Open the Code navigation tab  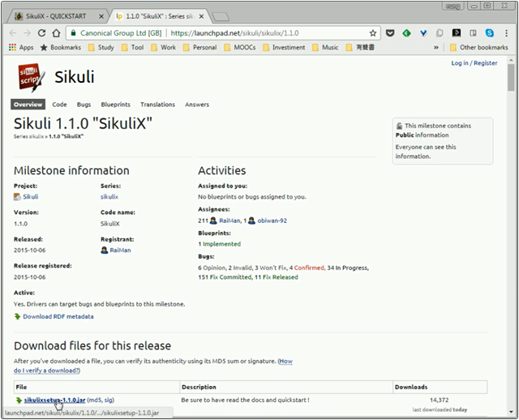coord(59,105)
